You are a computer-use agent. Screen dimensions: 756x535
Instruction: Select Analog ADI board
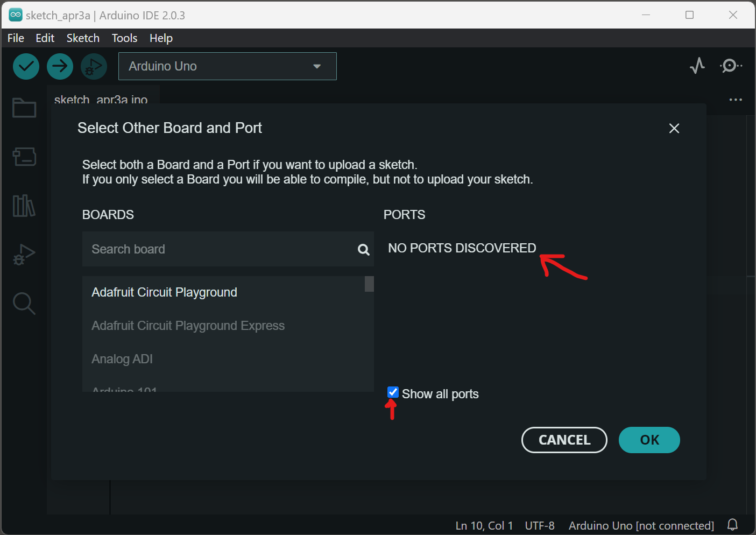click(x=223, y=359)
